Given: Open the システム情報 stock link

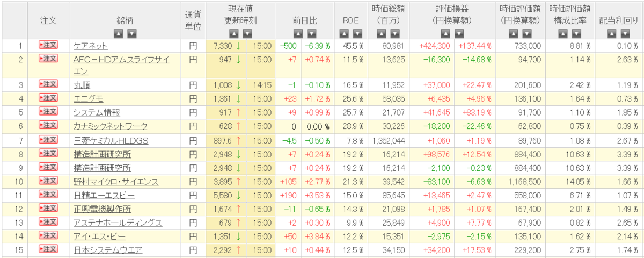Looking at the screenshot, I should 97,112.
